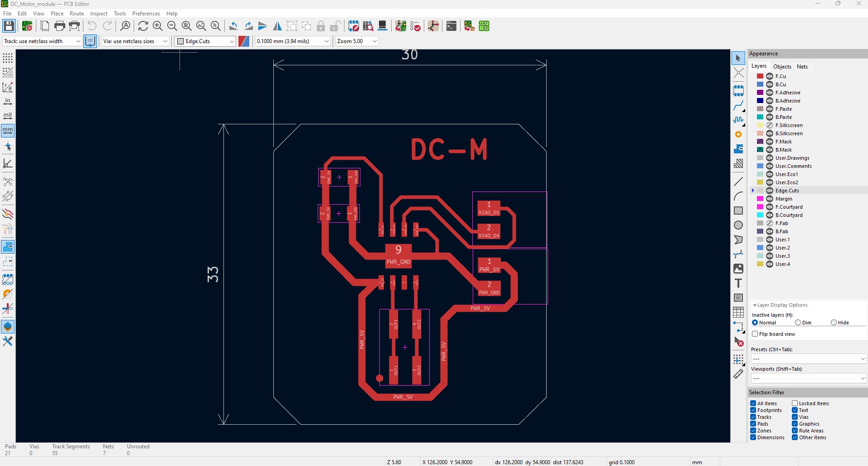868x466 pixels.
Task: Select the Add Image tool
Action: [x=738, y=269]
